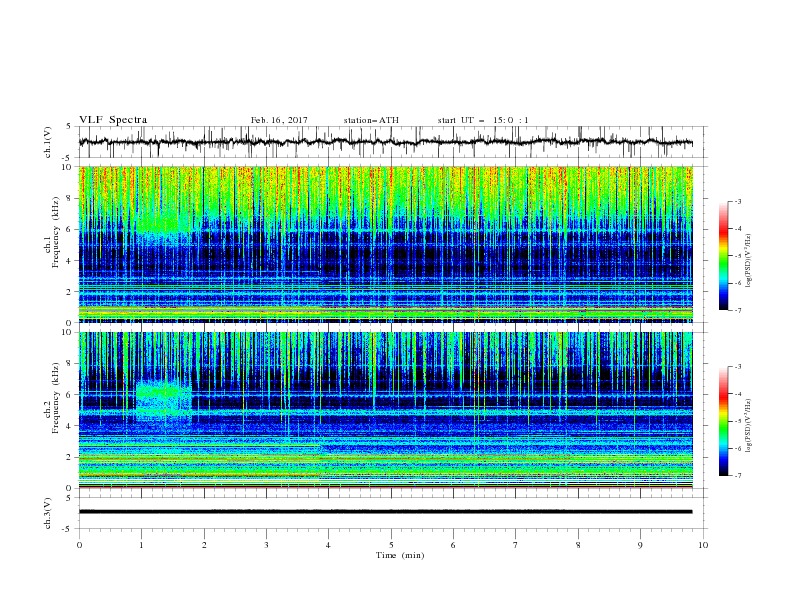Click the time axis tick label "3"
The image size is (792, 612).
266,545
